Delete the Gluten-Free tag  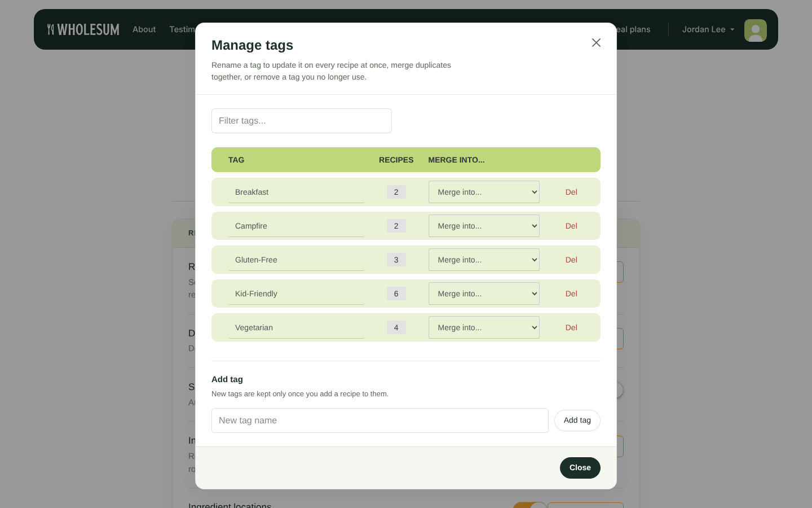tap(571, 260)
